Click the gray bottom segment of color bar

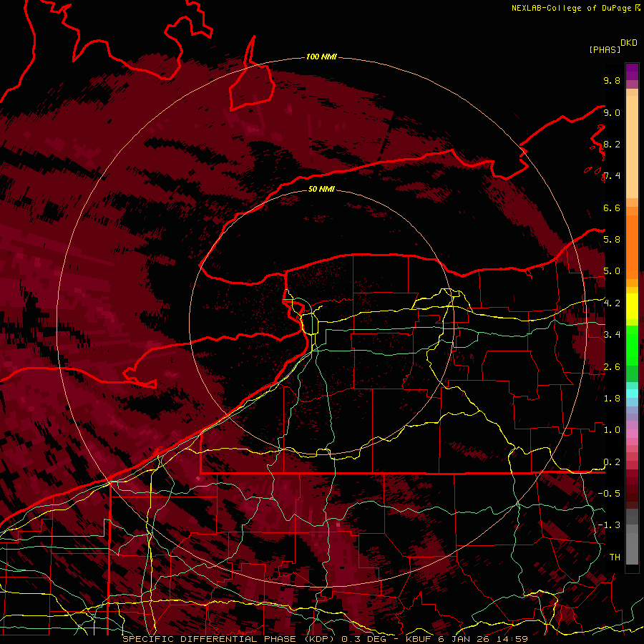click(x=632, y=536)
